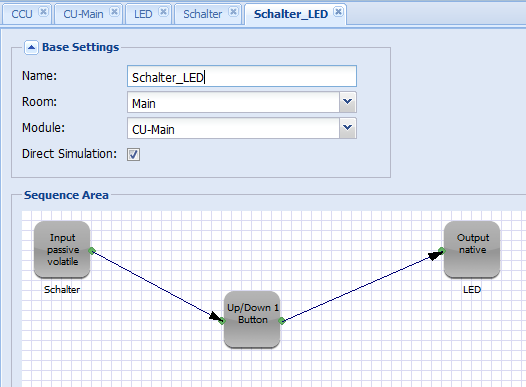Close the Schalter tab
The width and height of the screenshot is (526, 387).
pos(233,12)
